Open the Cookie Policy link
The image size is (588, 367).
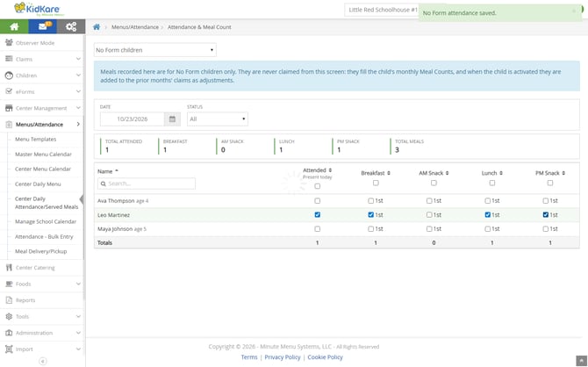pos(325,357)
